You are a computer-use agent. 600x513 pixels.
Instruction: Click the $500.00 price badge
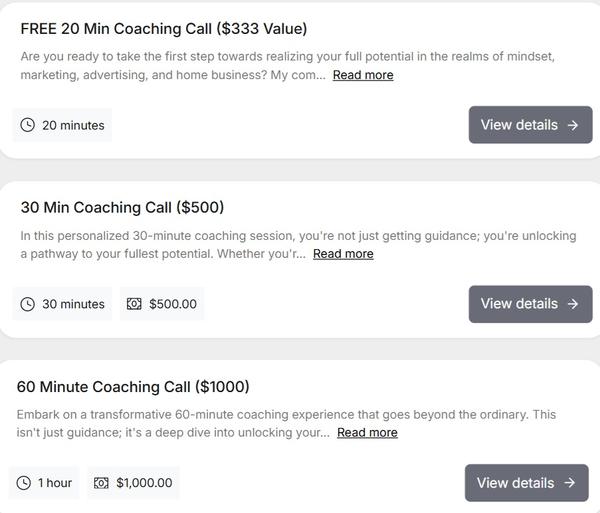pos(162,304)
